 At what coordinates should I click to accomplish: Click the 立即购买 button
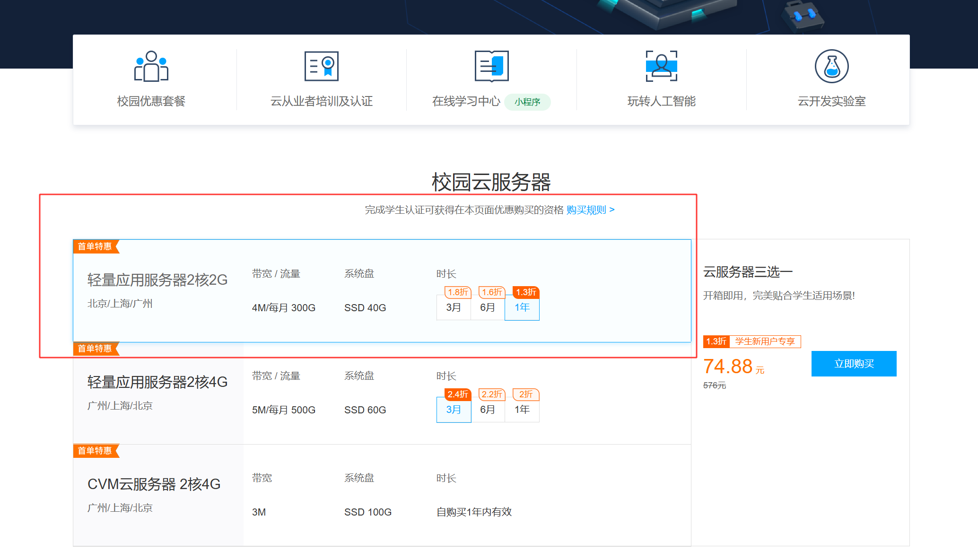pyautogui.click(x=854, y=364)
